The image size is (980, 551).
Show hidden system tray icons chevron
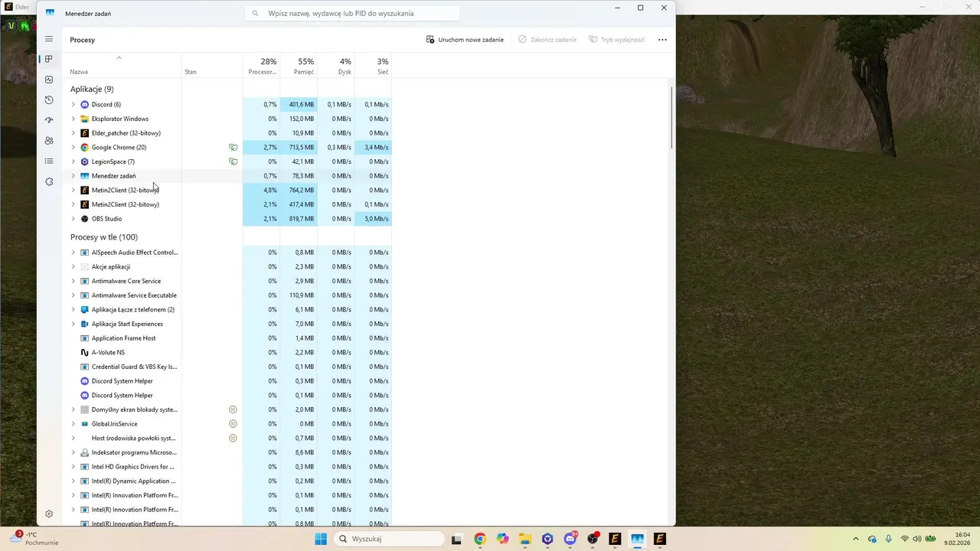(856, 539)
